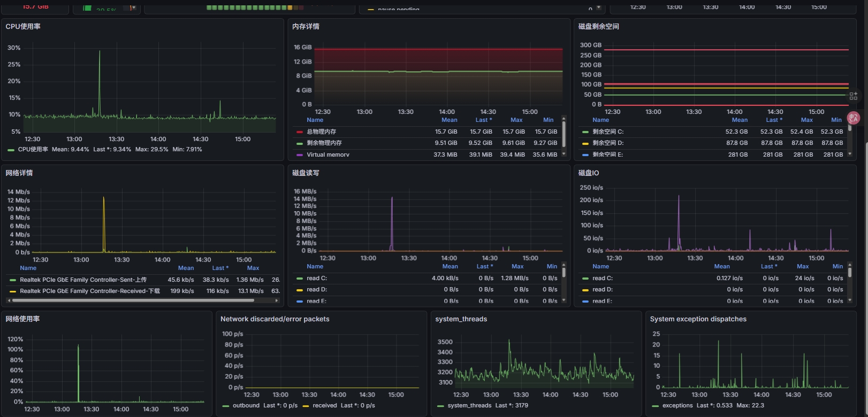Screen dimensions: 868x417
Task: Click the yellow 剩余空间 D: color indicator
Action: 585,143
